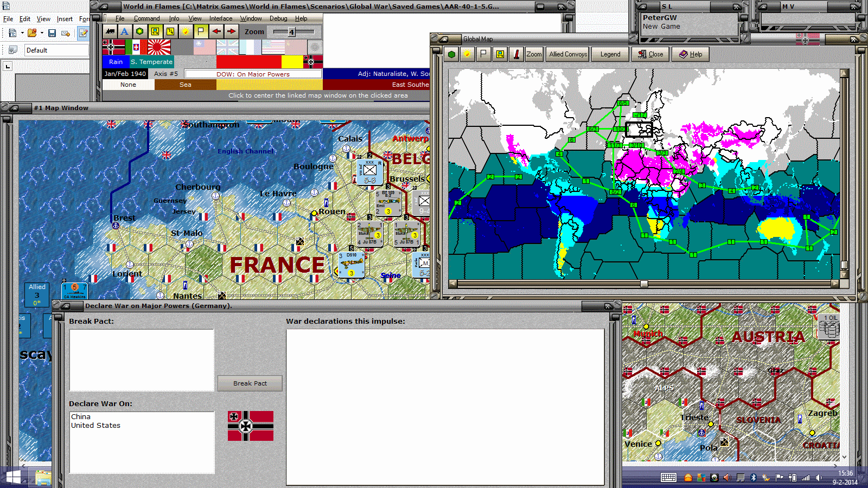Open the Global Map Legend
The width and height of the screenshot is (868, 488).
pos(610,54)
